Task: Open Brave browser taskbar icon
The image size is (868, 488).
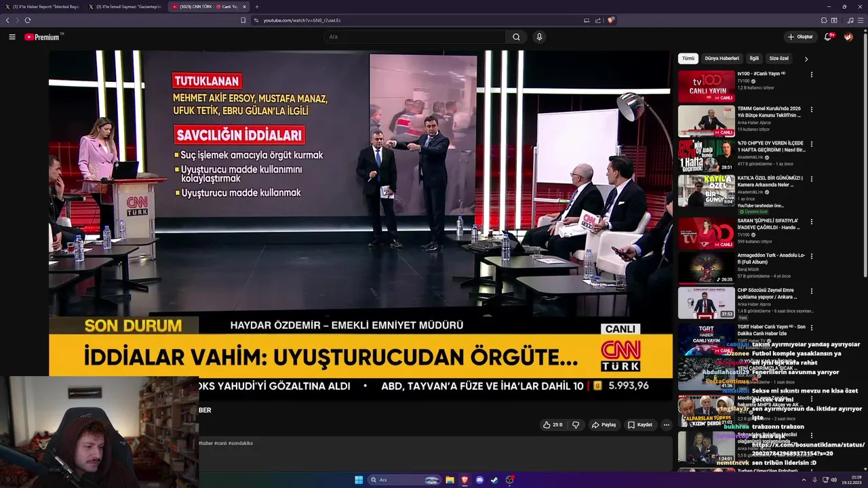Action: 465,480
